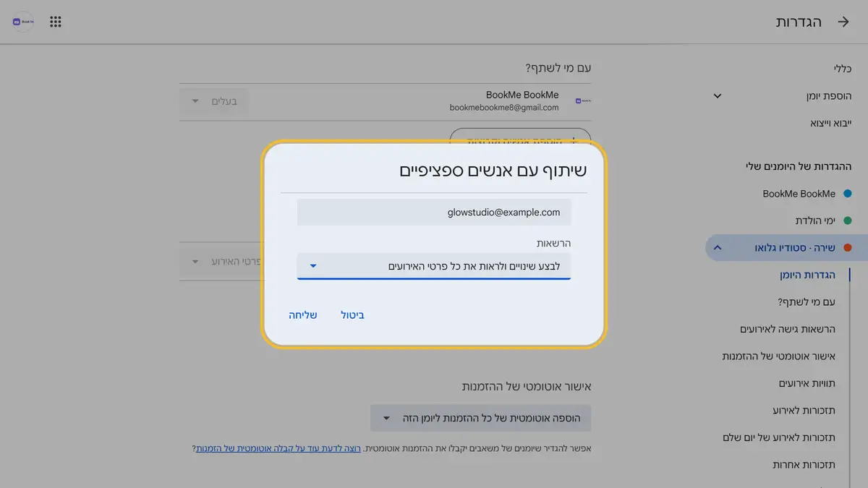Select תזכורות לאירוע in the sidebar
The width and height of the screenshot is (868, 488).
[x=804, y=411]
